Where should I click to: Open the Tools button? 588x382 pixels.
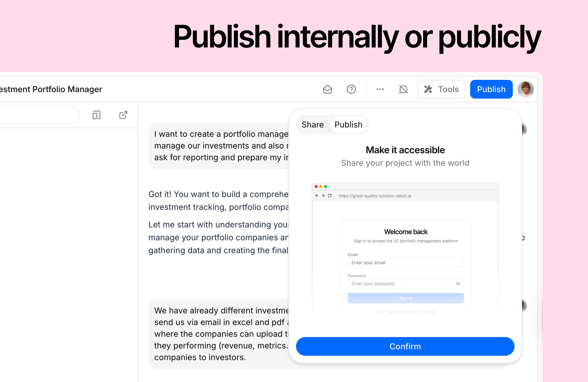pos(441,89)
